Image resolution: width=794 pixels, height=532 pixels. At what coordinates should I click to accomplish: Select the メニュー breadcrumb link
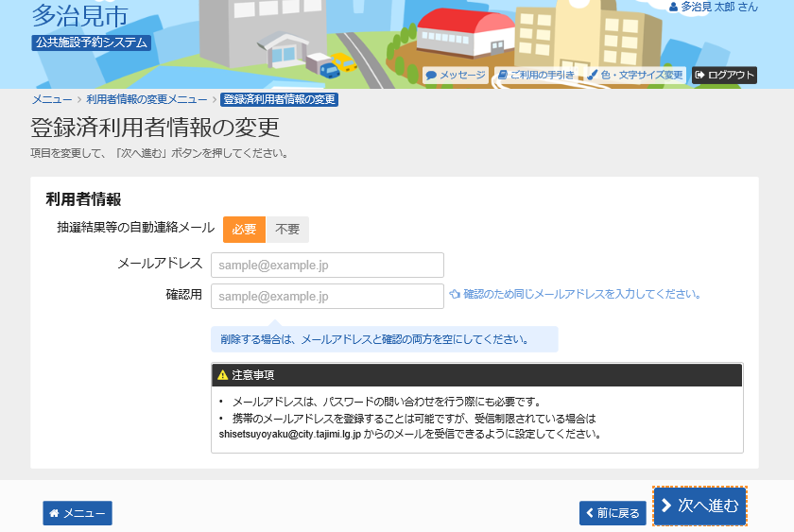click(x=52, y=99)
